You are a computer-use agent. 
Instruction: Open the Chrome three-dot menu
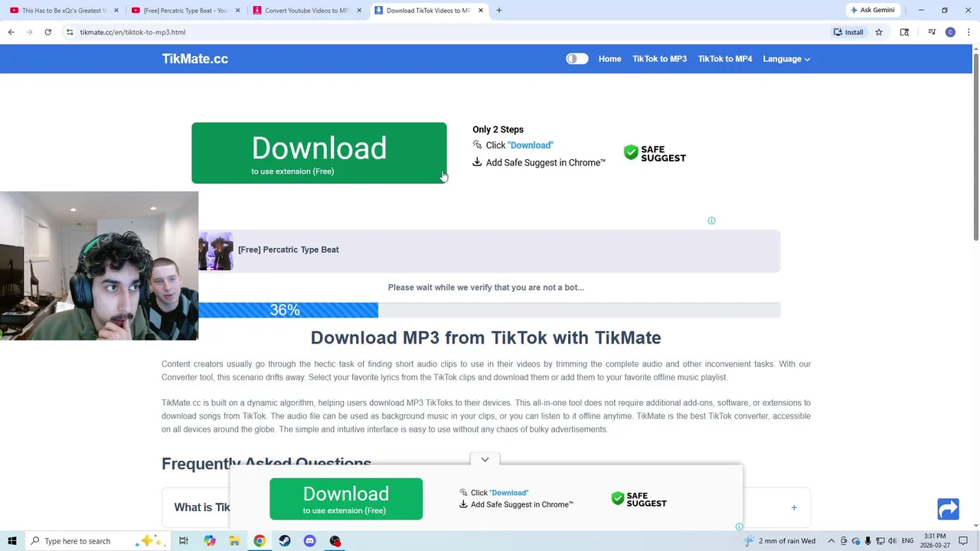969,32
